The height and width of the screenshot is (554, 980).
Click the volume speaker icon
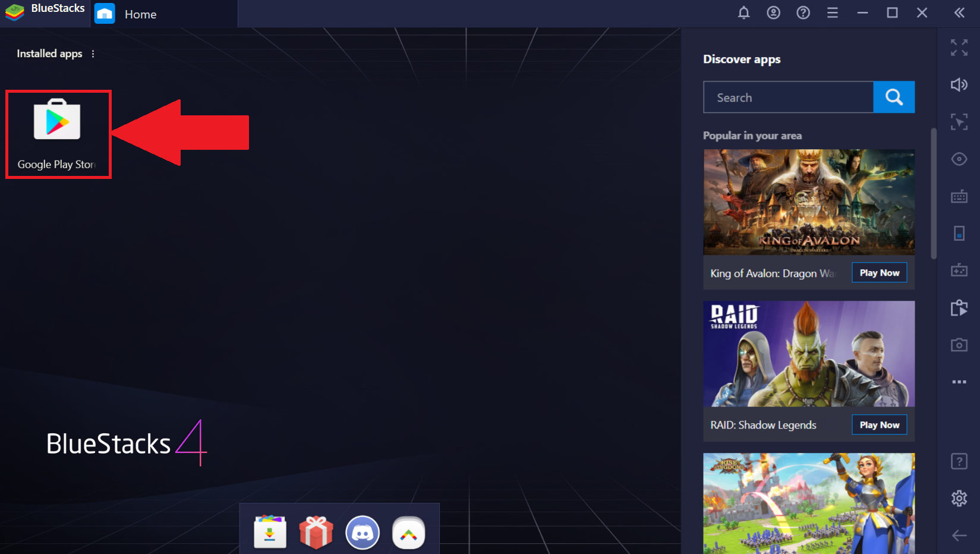click(x=959, y=84)
